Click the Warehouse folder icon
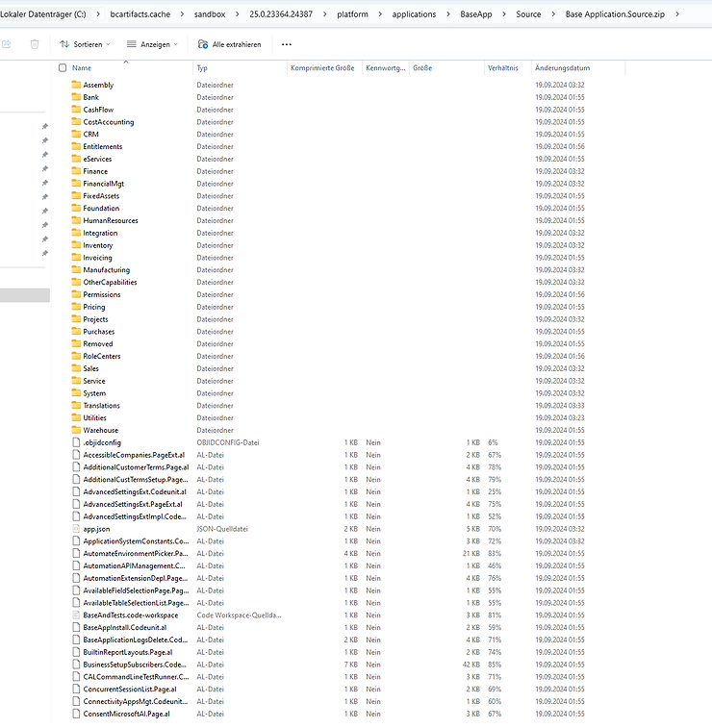This screenshot has height=728, width=712. 76,430
